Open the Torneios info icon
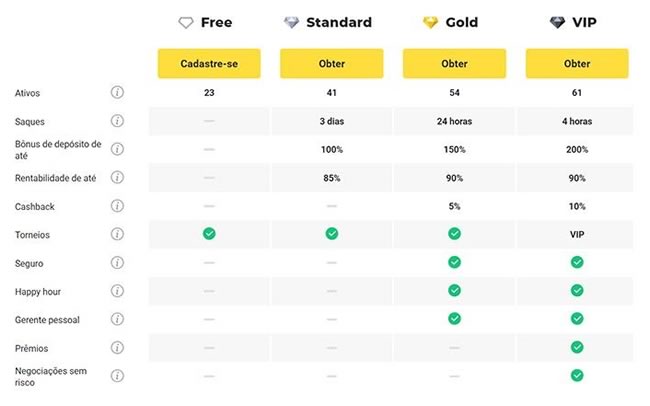This screenshot has height=406, width=650. coord(117,234)
